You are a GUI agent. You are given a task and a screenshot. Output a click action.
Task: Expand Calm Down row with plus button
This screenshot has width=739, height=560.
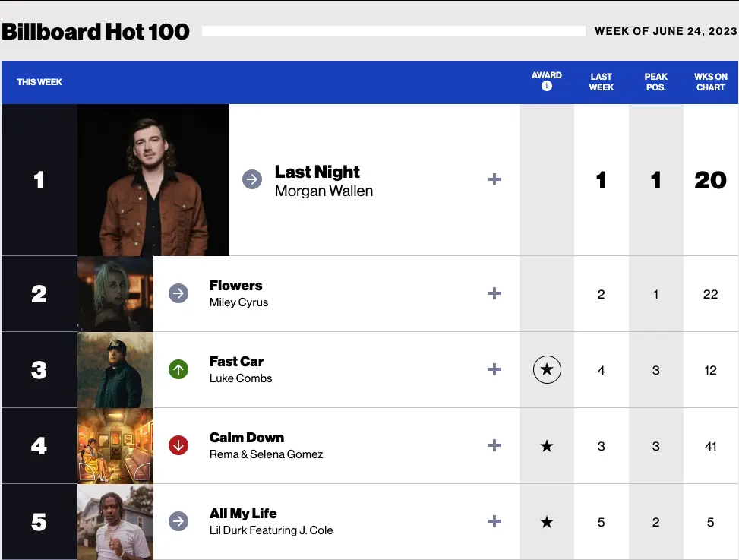click(494, 446)
